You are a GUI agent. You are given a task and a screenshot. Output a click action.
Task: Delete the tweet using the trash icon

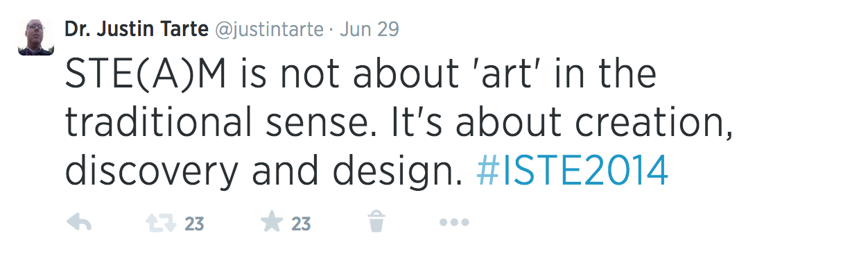tap(376, 223)
